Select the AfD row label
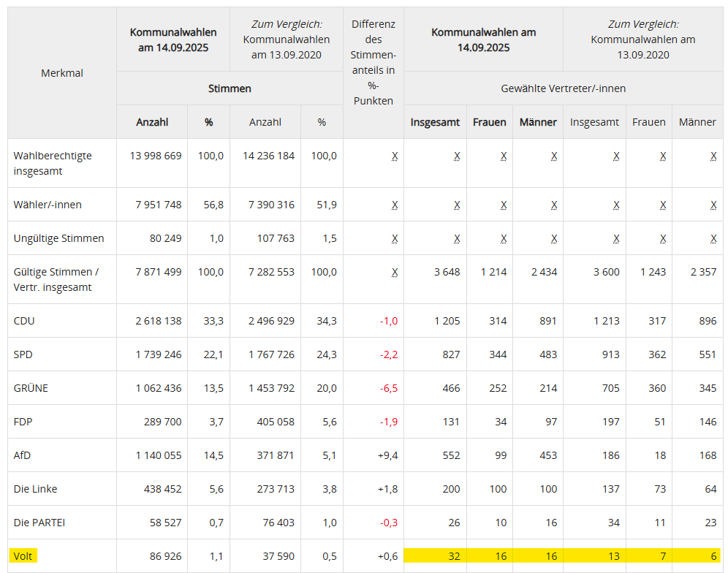 pyautogui.click(x=23, y=455)
